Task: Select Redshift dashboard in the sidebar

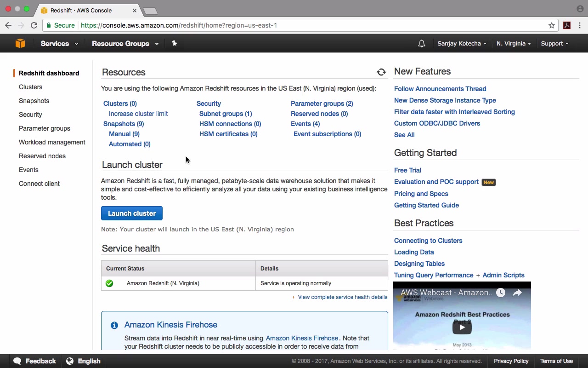Action: tap(49, 73)
